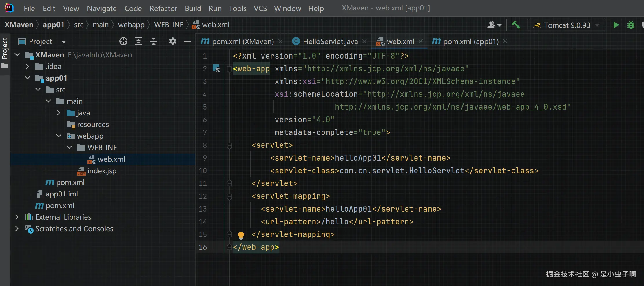Click the yellow intention lightbulb

241,235
